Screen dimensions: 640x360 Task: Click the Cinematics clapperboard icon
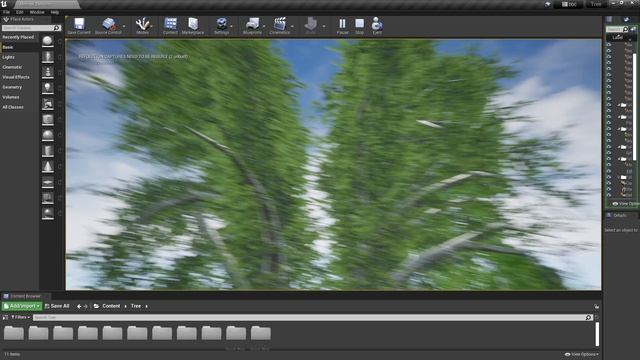tap(280, 25)
